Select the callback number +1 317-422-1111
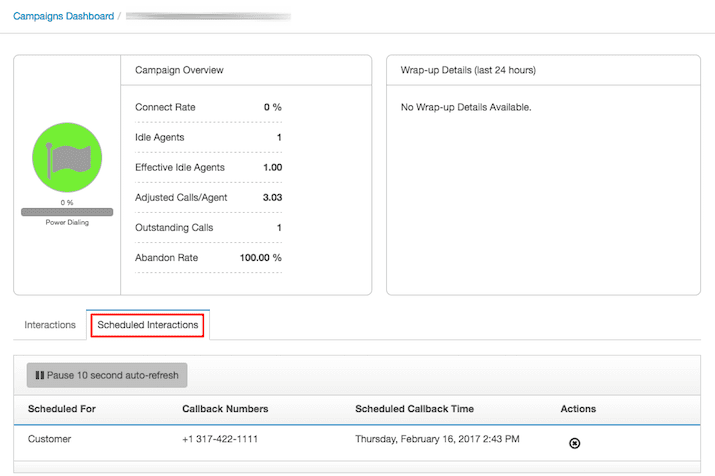This screenshot has width=715, height=476. click(223, 440)
